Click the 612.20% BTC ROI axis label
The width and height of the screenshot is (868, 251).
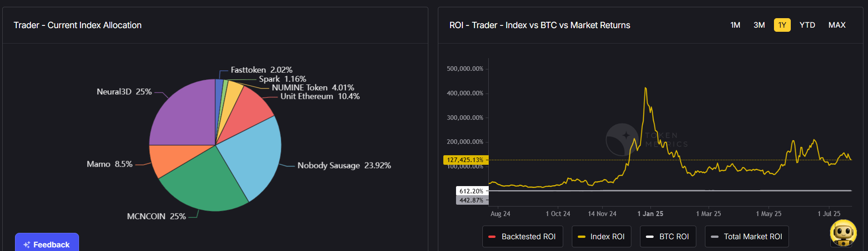tap(471, 191)
